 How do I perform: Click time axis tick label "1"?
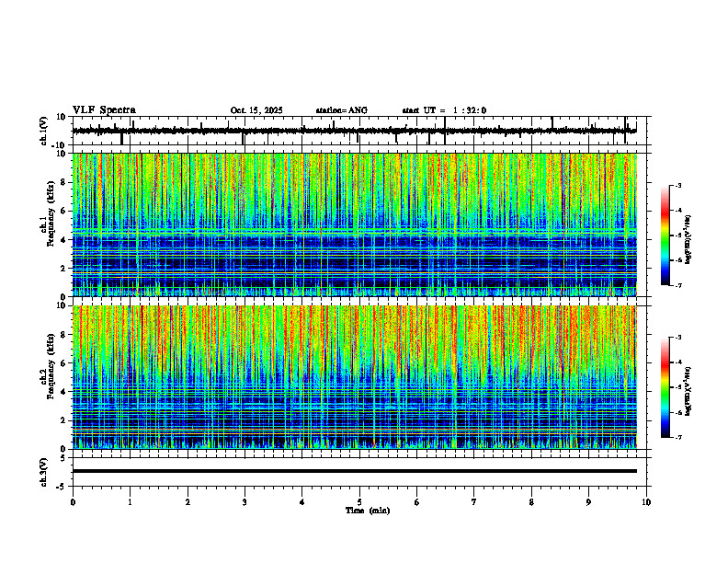click(x=130, y=502)
